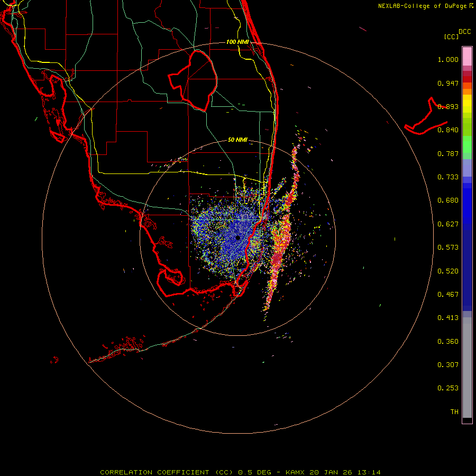The height and width of the screenshot is (476, 476).
Task: Click the TH threshold label
Action: [454, 412]
